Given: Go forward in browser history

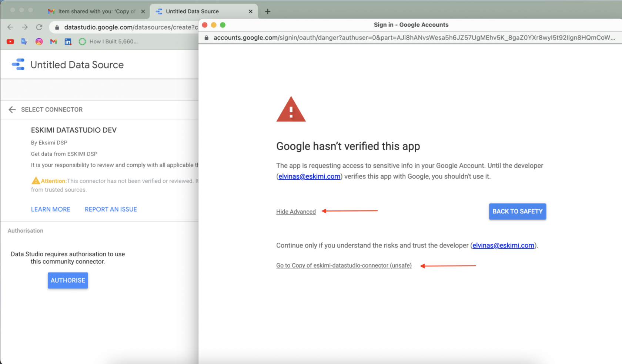Looking at the screenshot, I should (24, 27).
